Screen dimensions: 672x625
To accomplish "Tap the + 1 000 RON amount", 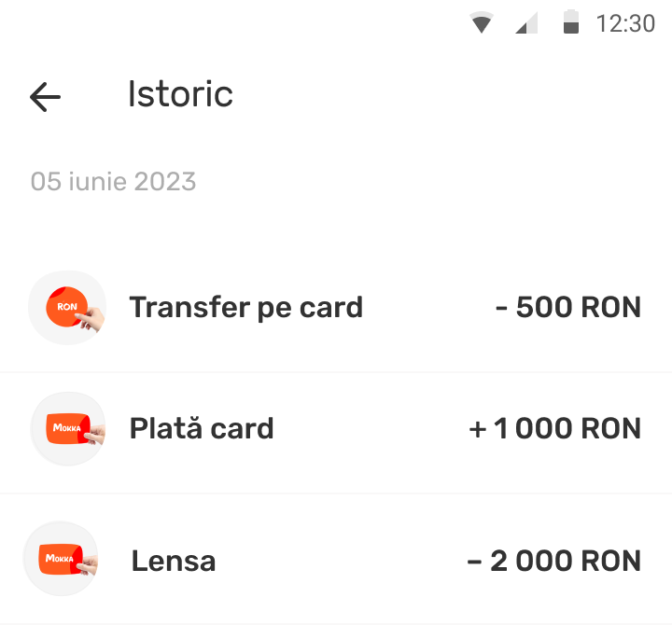I will point(555,428).
